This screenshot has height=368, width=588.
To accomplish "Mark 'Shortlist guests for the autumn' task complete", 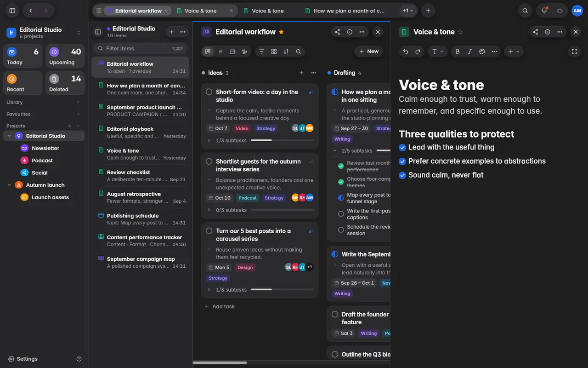I will pyautogui.click(x=209, y=161).
